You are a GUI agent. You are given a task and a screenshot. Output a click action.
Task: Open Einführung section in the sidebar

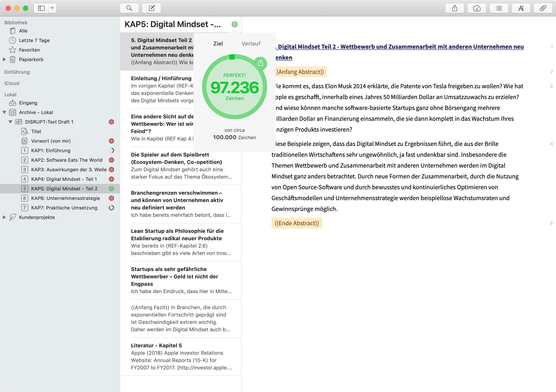tap(17, 72)
